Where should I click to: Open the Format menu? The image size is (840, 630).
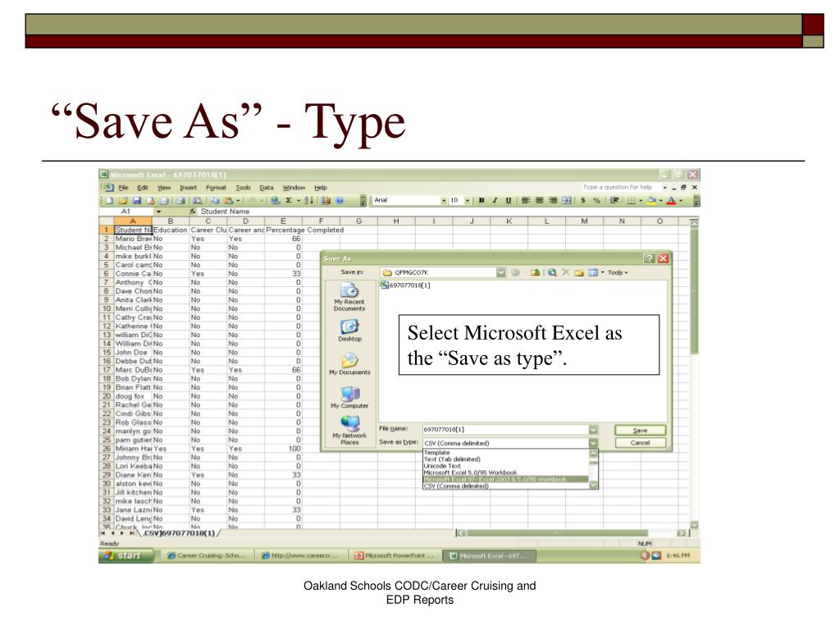pyautogui.click(x=216, y=188)
